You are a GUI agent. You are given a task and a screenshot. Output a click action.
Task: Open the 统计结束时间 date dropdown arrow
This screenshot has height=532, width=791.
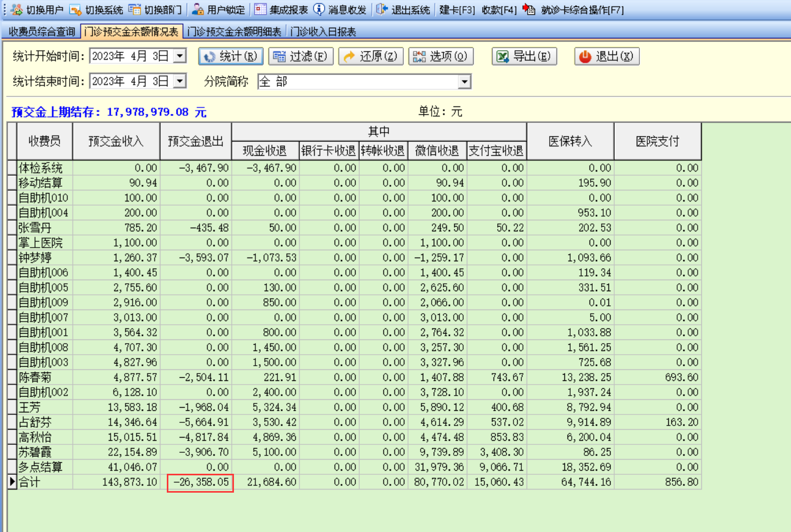click(x=180, y=81)
